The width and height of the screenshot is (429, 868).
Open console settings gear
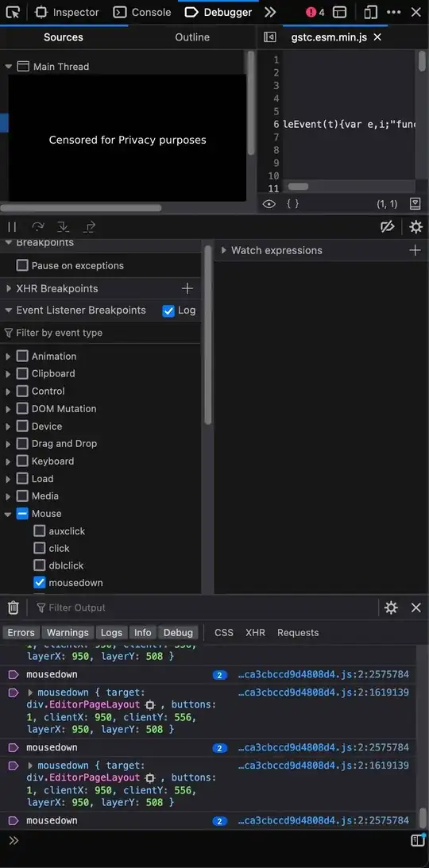tap(391, 608)
